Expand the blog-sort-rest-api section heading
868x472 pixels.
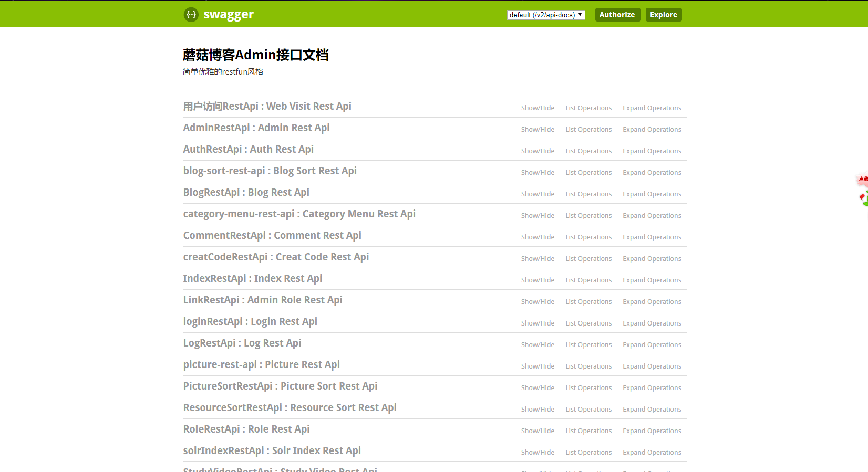tap(270, 171)
